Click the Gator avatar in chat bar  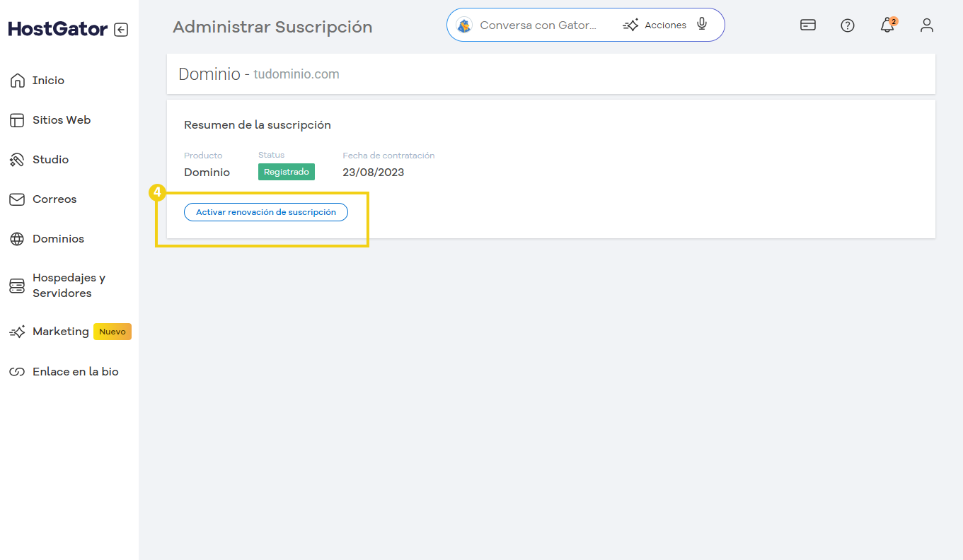point(464,25)
